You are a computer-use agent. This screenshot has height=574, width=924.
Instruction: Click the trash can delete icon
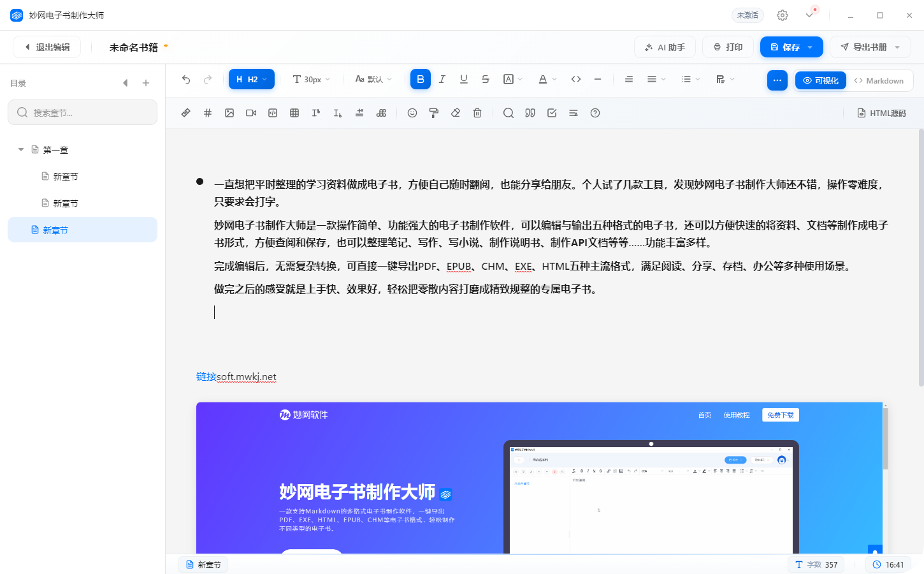477,113
